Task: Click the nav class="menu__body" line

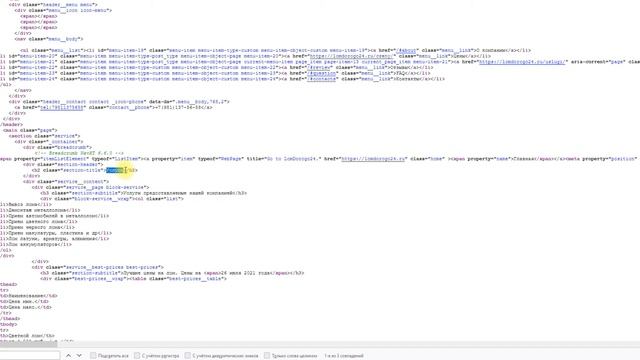Action: tap(49, 39)
